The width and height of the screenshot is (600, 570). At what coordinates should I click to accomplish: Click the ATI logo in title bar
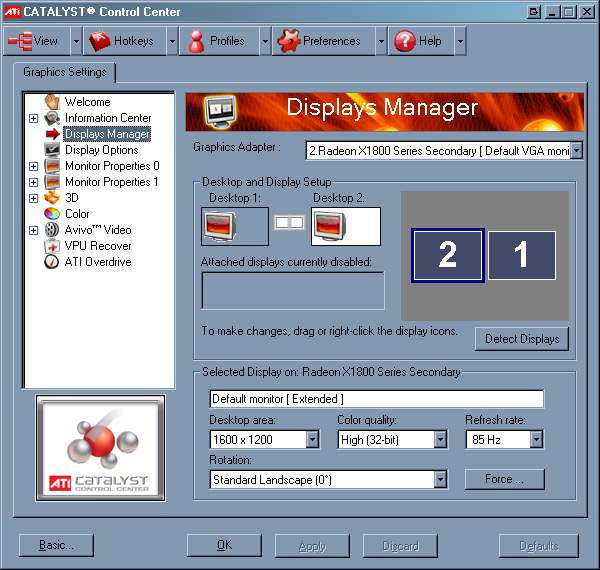pos(12,12)
